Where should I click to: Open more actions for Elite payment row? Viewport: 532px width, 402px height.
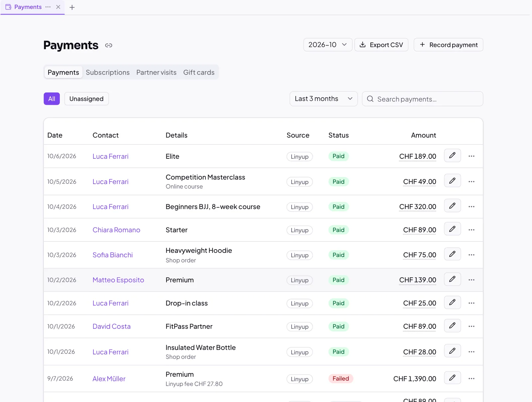pos(471,156)
